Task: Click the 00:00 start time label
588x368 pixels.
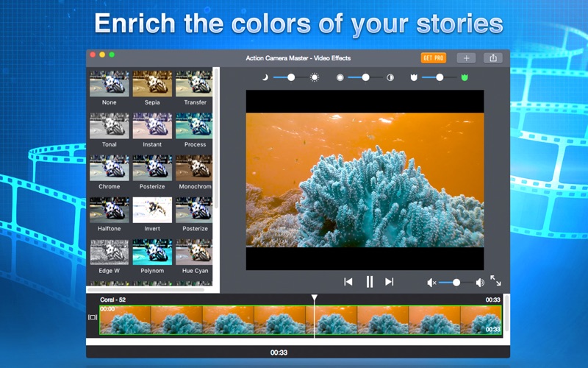Action: 107,309
